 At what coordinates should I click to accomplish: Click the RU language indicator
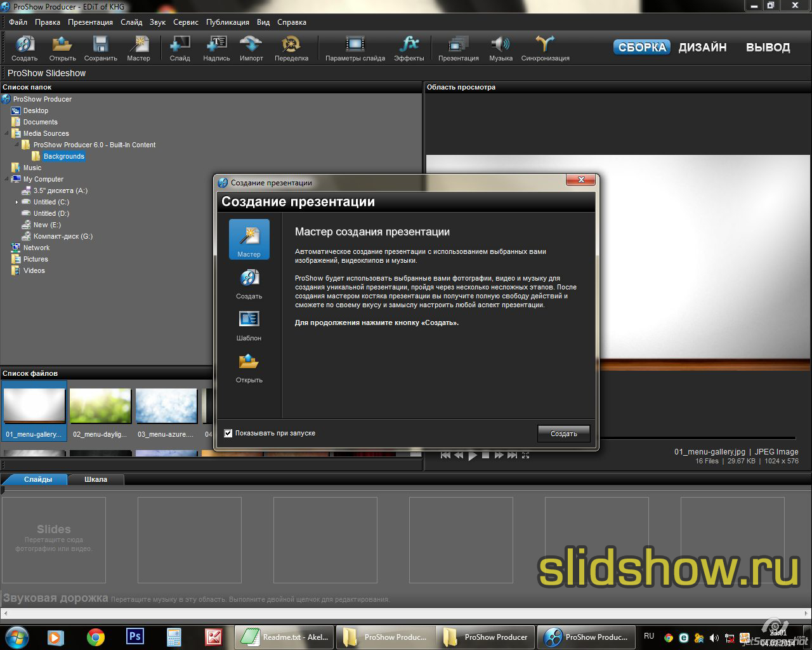coord(649,636)
